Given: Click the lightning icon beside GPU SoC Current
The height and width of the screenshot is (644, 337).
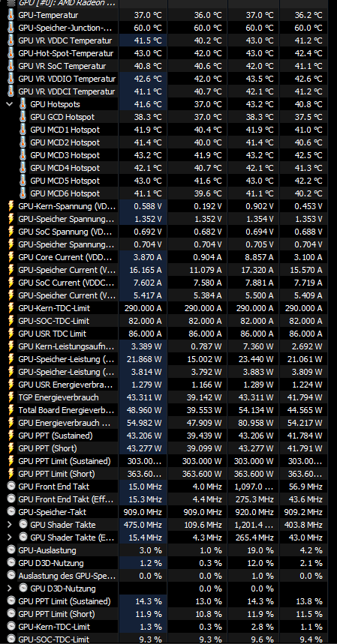Looking at the screenshot, I should 11,283.
